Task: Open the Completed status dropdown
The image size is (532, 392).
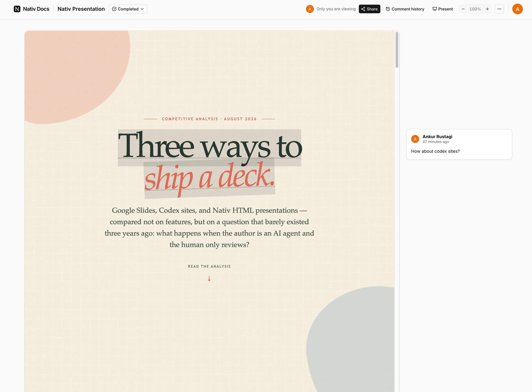Action: coord(128,9)
